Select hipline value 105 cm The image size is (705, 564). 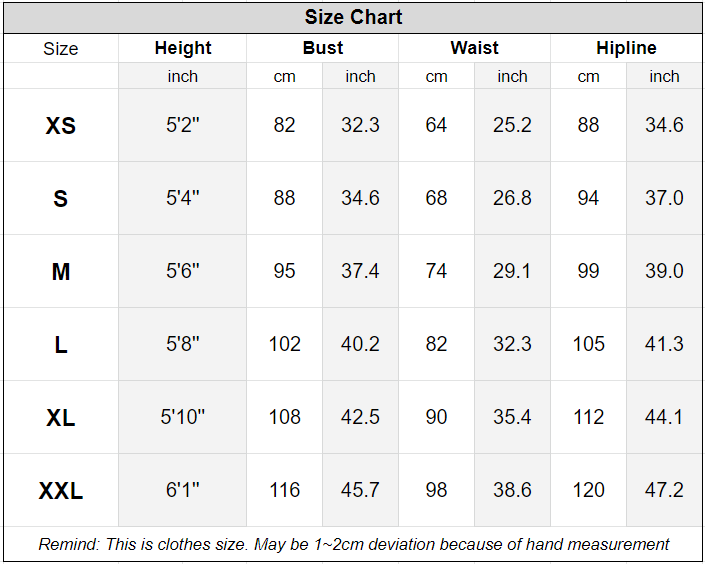(589, 344)
